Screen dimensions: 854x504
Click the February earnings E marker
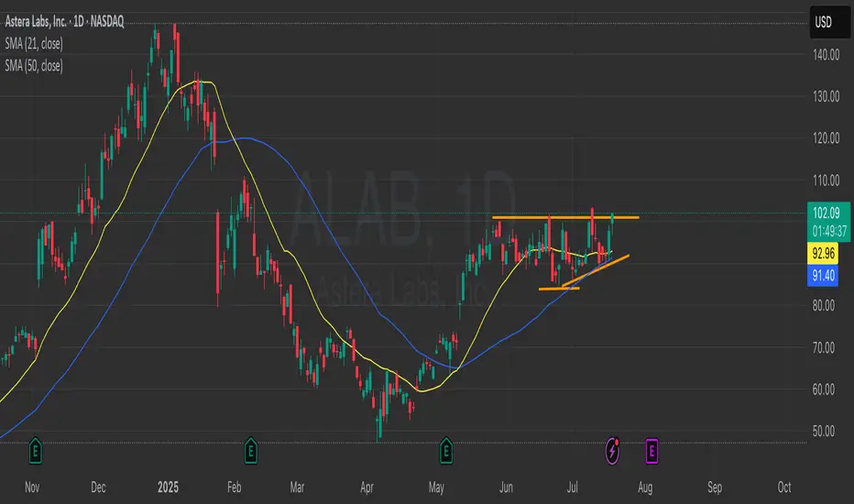click(x=250, y=451)
